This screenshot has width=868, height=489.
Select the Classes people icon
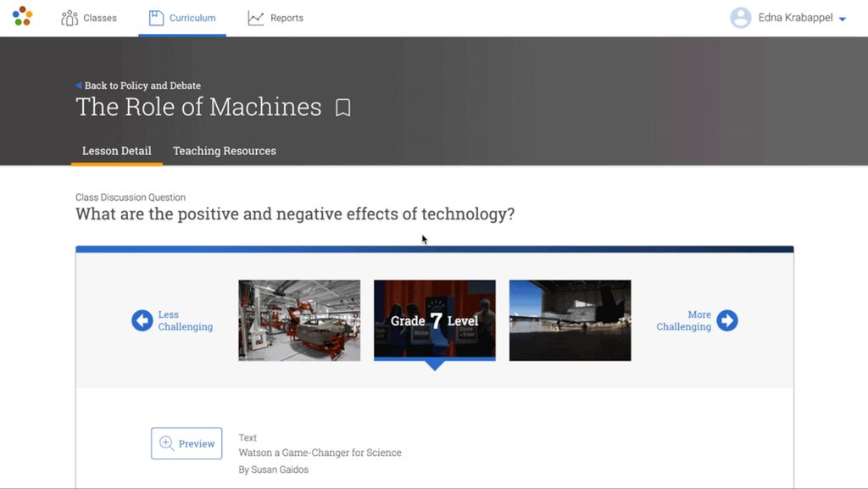coord(68,16)
